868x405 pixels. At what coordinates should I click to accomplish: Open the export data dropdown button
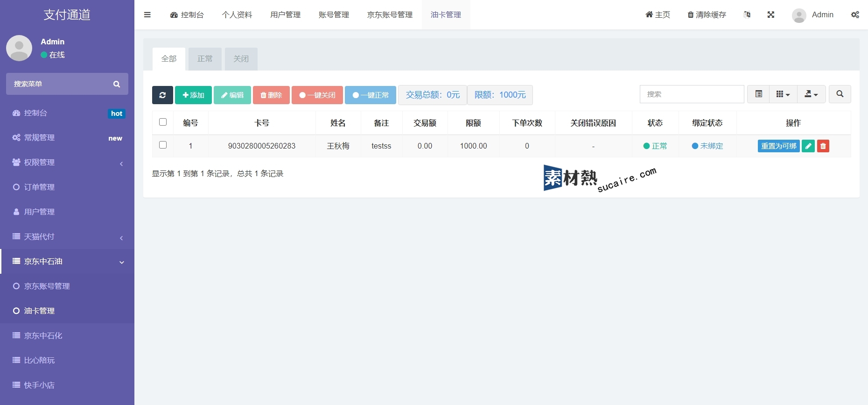812,94
